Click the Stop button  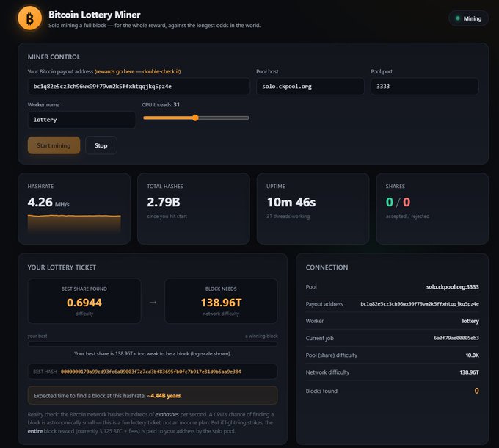click(101, 145)
